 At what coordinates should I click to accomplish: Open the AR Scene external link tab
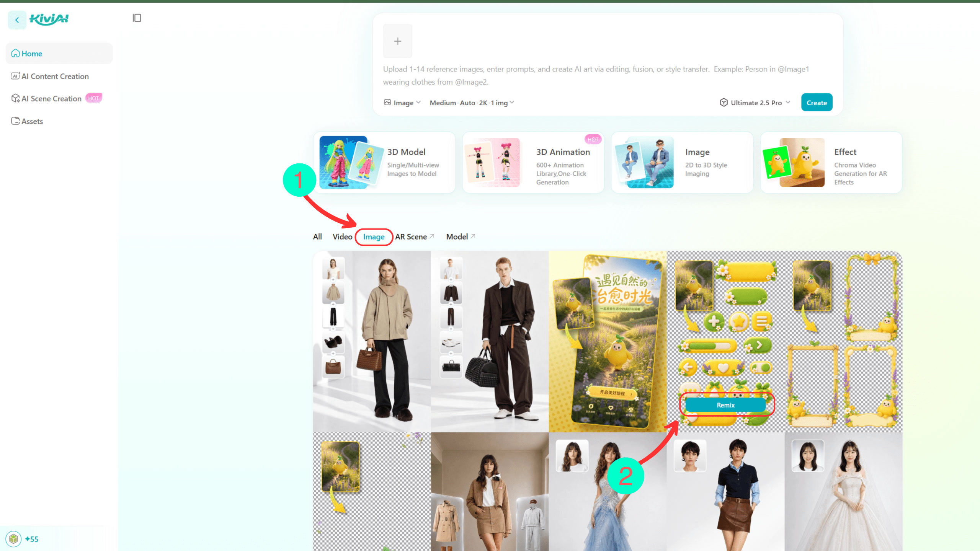[415, 236]
